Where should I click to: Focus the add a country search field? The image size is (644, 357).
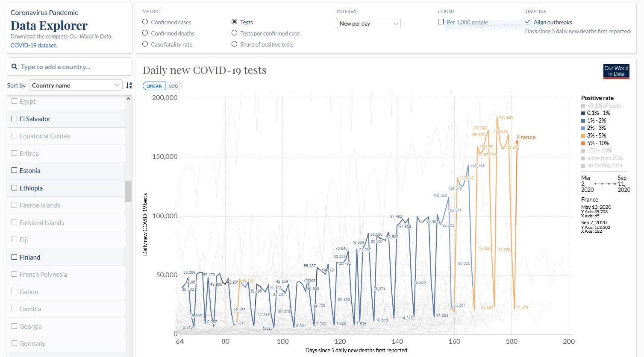click(x=73, y=67)
